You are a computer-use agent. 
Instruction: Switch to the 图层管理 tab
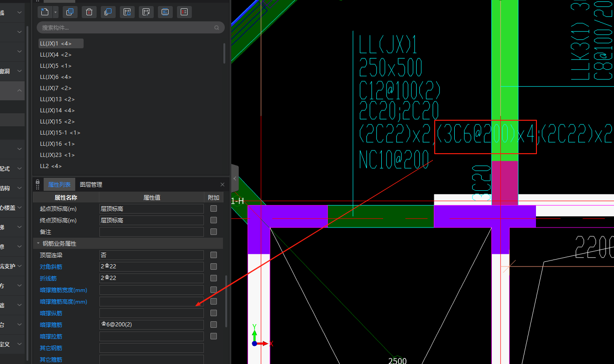coord(91,185)
